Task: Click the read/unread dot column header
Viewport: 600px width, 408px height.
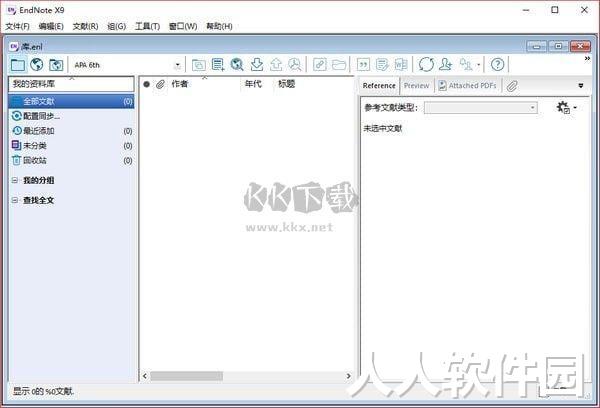Action: coord(147,84)
